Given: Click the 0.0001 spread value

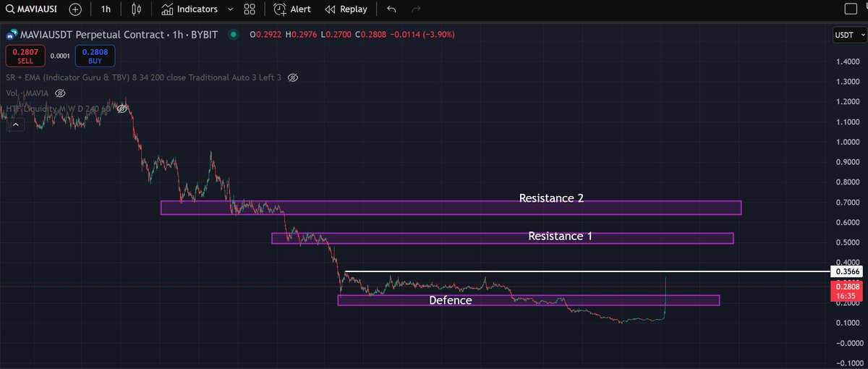Looking at the screenshot, I should click(60, 56).
